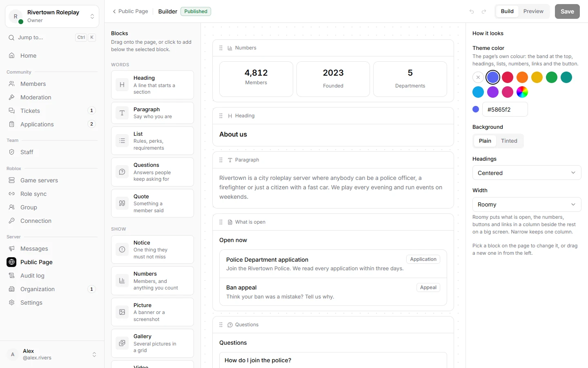Open the Width Roomy dropdown
This screenshot has width=588, height=368.
(x=527, y=204)
